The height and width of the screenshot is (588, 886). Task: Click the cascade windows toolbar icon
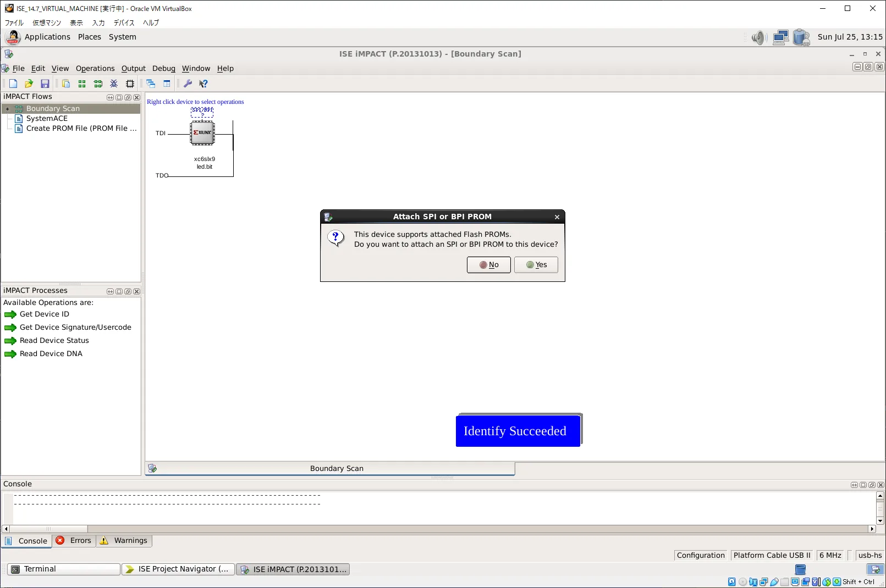[x=151, y=84]
